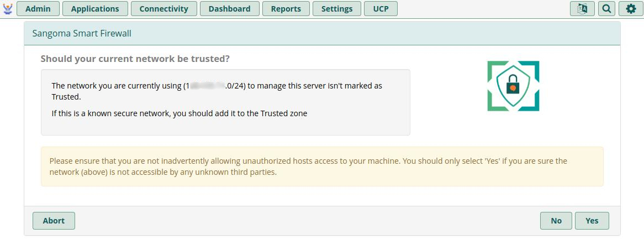644x239 pixels.
Task: Confirm Yes to trust the network
Action: pos(592,221)
